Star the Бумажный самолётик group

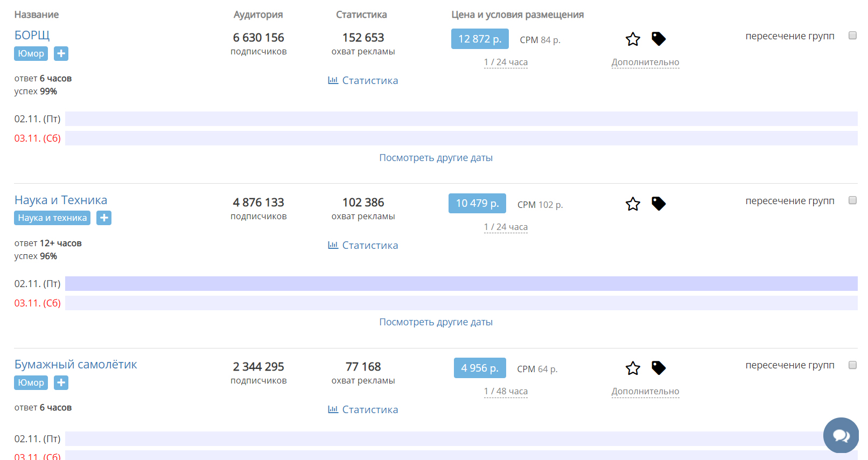click(x=633, y=368)
